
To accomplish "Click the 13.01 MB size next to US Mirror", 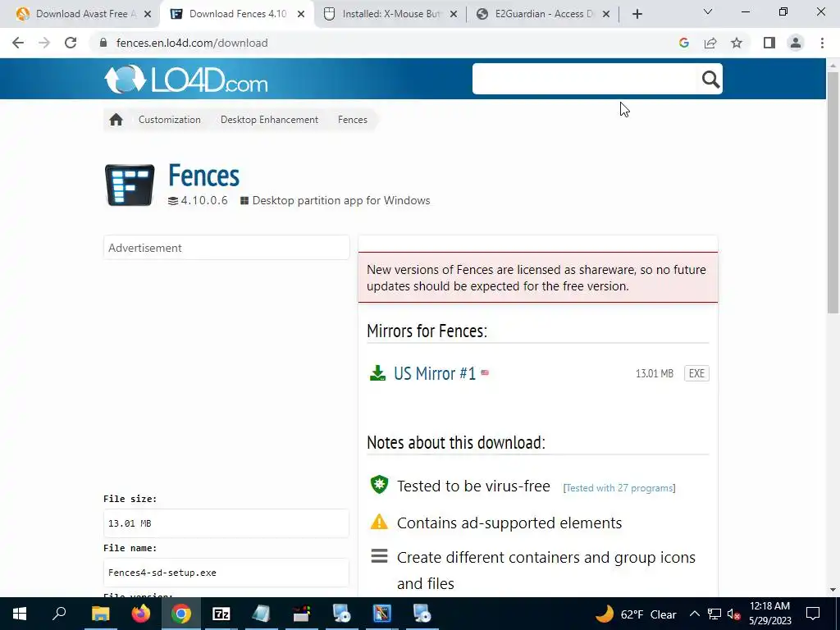I will [654, 373].
